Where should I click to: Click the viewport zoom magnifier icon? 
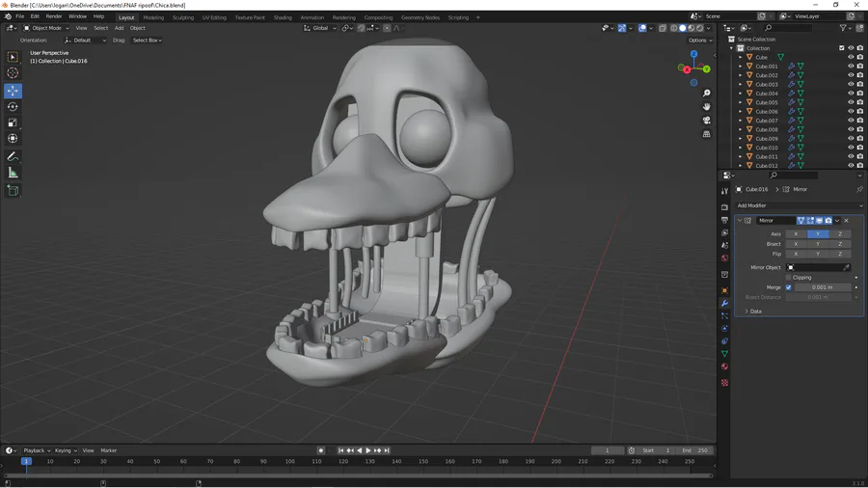click(x=706, y=94)
